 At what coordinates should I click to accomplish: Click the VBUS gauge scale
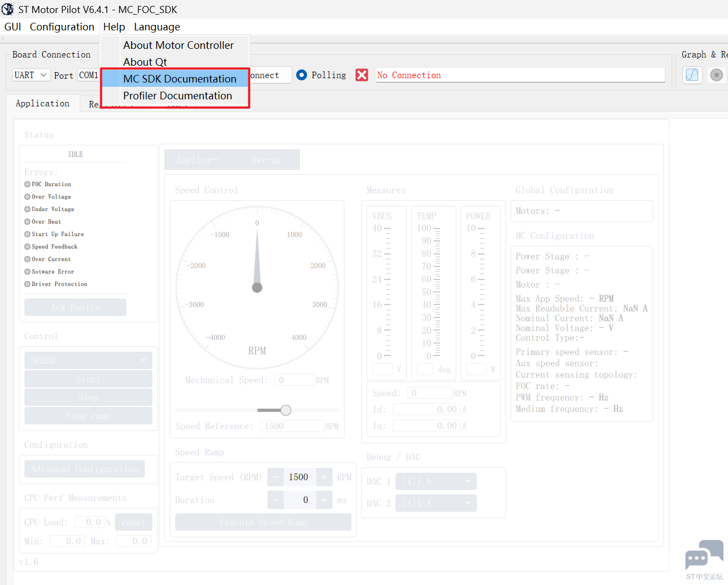click(x=382, y=292)
